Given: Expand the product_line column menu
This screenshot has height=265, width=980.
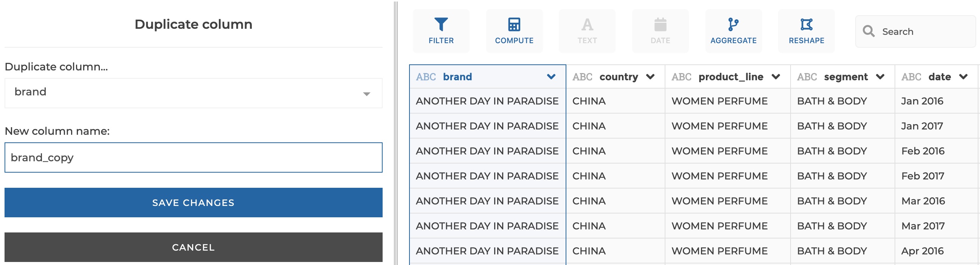Looking at the screenshot, I should 776,77.
